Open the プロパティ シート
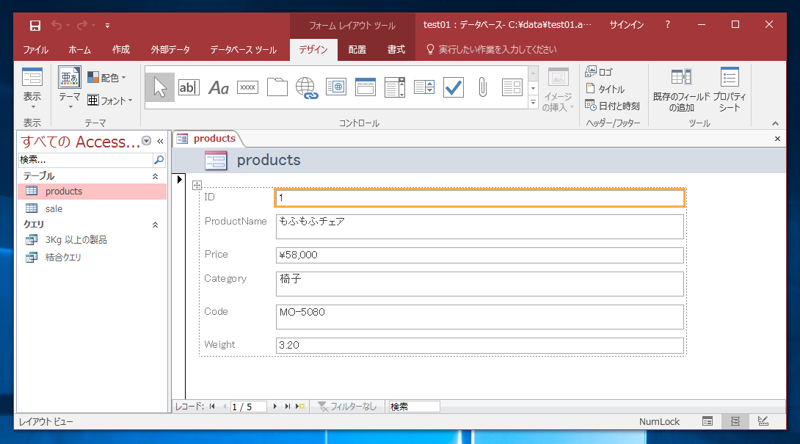Image resolution: width=800 pixels, height=444 pixels. (x=730, y=89)
